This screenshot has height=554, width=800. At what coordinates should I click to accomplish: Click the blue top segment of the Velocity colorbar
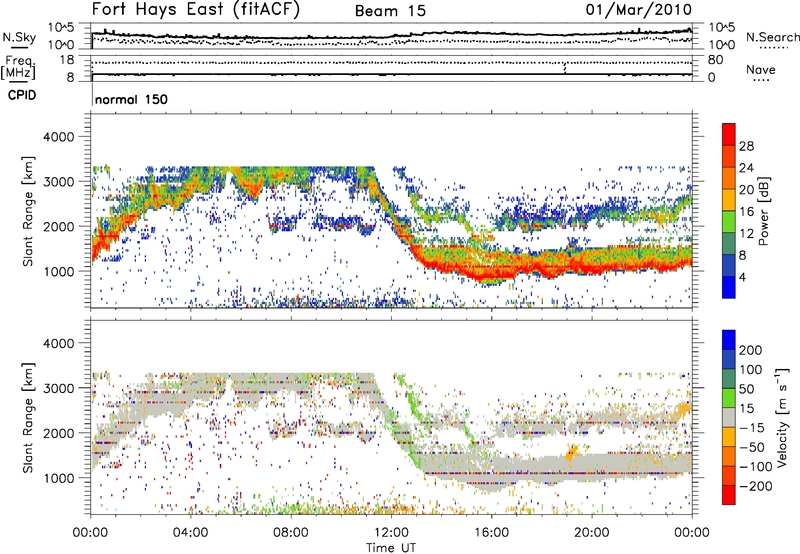click(x=729, y=339)
